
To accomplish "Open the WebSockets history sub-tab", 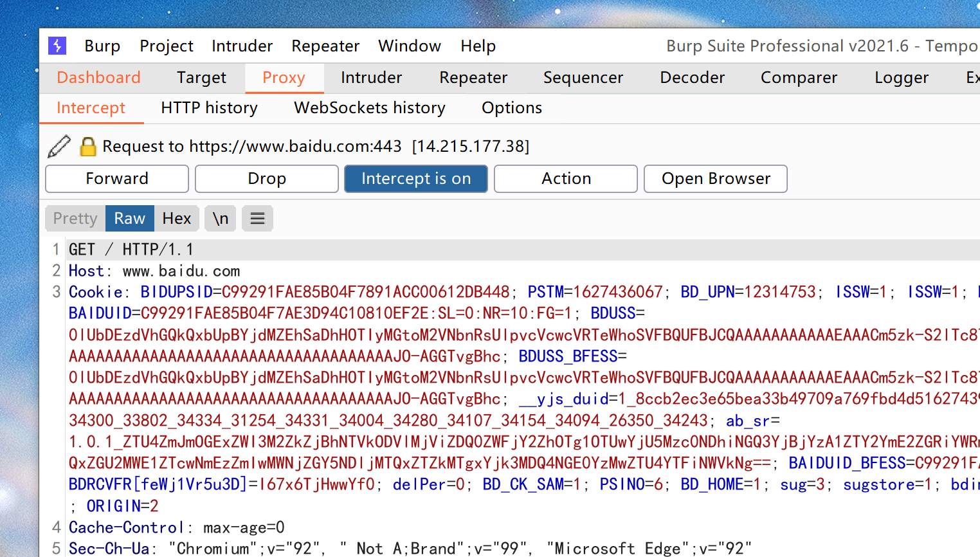I will pyautogui.click(x=370, y=108).
